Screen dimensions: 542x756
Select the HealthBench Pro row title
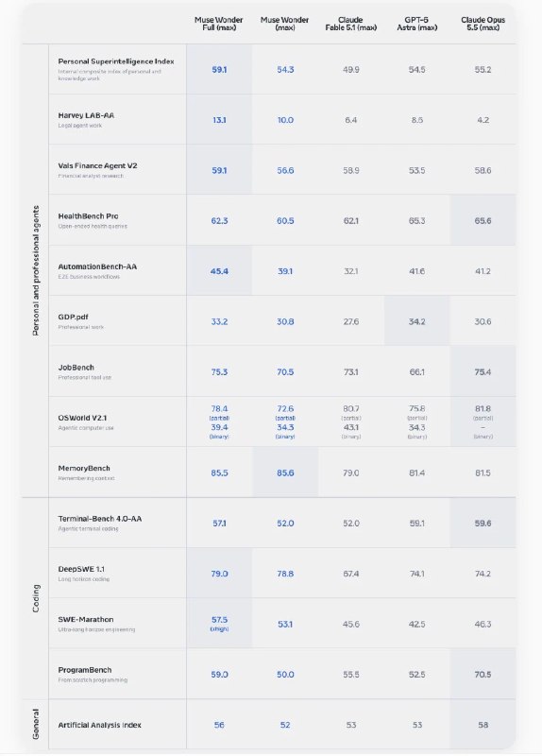click(x=88, y=216)
